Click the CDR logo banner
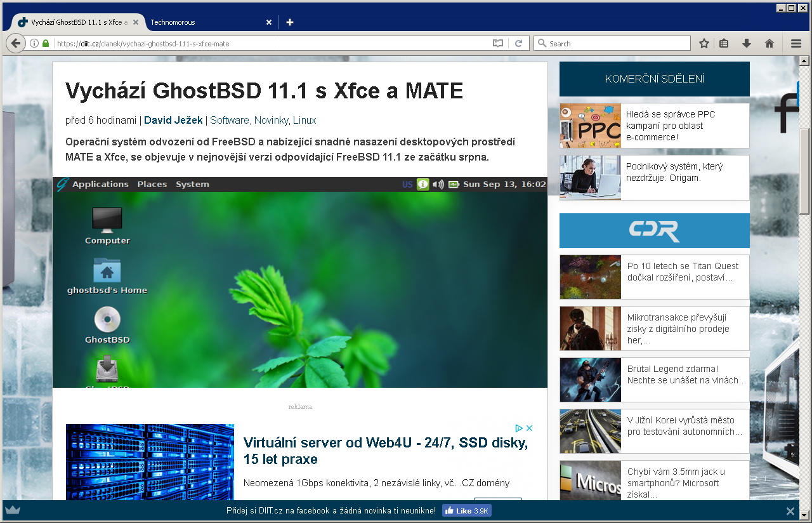The image size is (812, 523). click(654, 230)
